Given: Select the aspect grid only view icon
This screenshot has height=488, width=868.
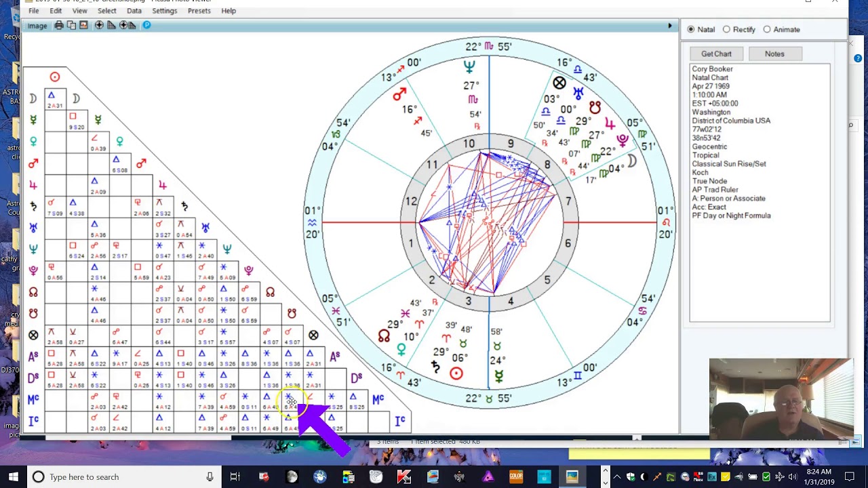Looking at the screenshot, I should pyautogui.click(x=111, y=25).
